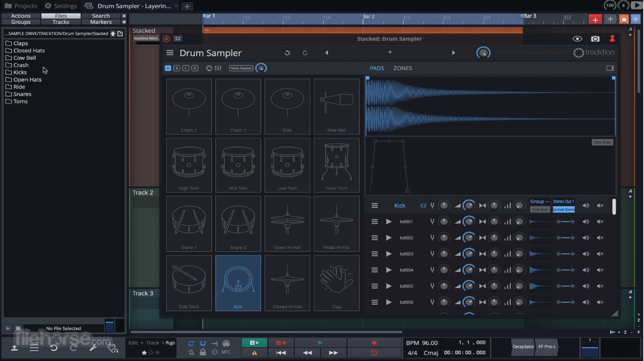Open the Kicks folder in the file browser

pos(20,72)
